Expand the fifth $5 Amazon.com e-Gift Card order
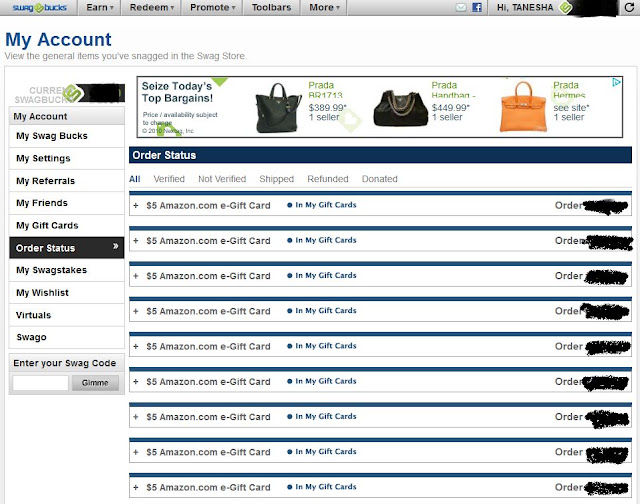 click(136, 346)
